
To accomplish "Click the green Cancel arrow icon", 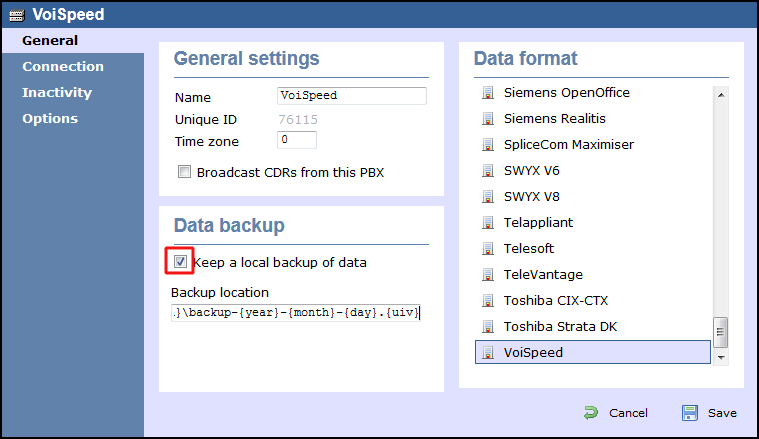I will tap(591, 413).
